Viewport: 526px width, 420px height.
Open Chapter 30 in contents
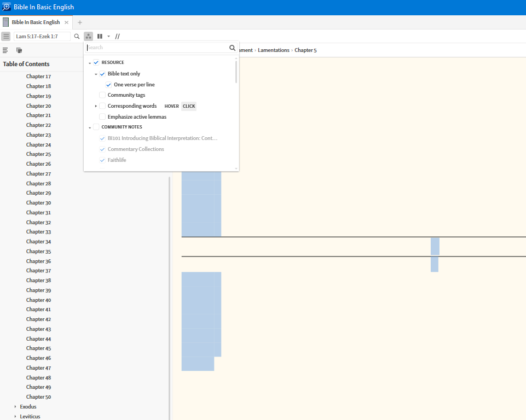(38, 203)
